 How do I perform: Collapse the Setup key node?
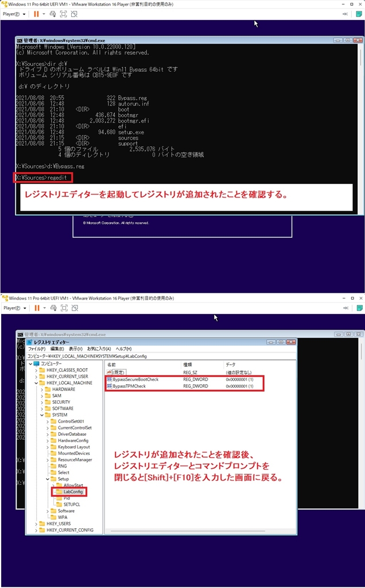(48, 479)
